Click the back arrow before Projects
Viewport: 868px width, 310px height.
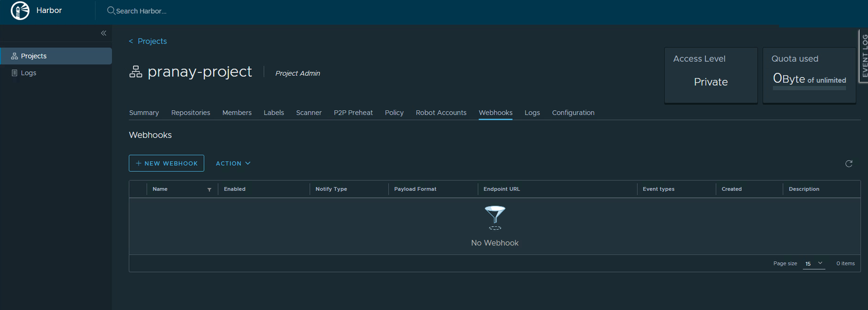(131, 41)
